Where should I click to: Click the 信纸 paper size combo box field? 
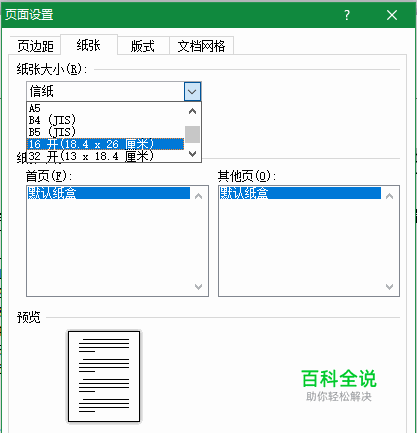coord(105,91)
